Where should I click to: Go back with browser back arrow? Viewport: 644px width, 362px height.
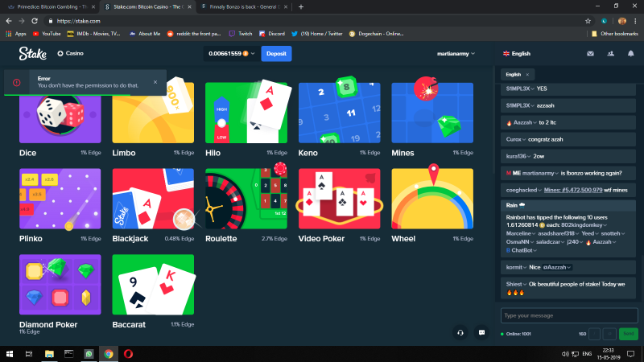tap(9, 21)
